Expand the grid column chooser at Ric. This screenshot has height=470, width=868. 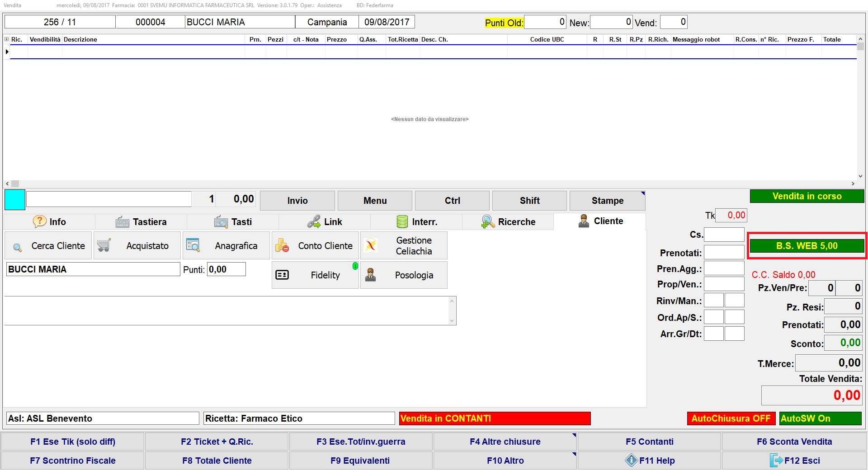[7, 39]
